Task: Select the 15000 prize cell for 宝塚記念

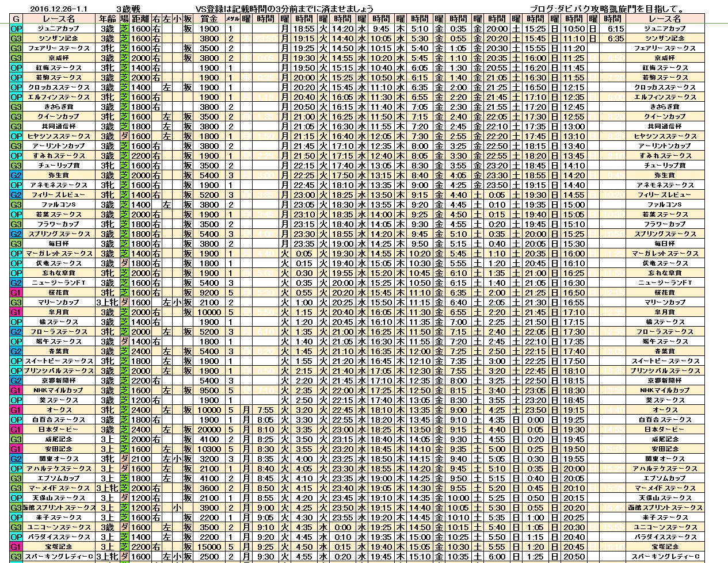Action: [209, 547]
